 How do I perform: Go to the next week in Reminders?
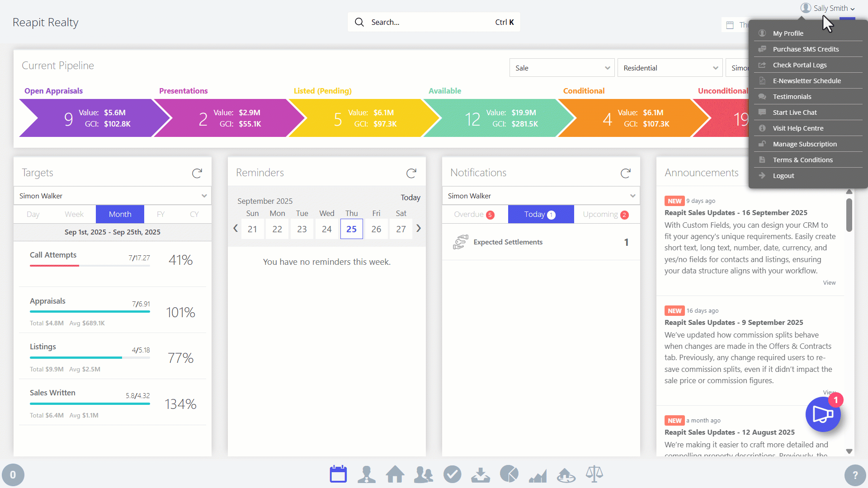tap(419, 229)
